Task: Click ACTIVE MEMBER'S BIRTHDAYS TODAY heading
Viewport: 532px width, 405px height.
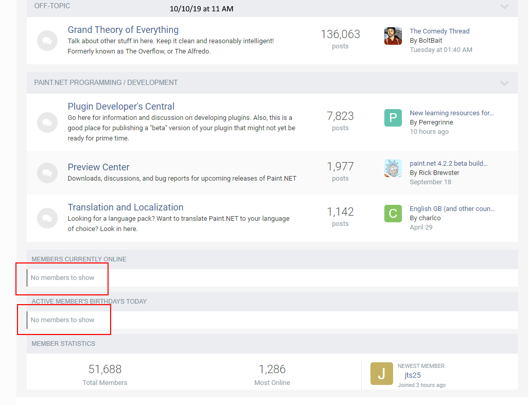Action: point(89,302)
